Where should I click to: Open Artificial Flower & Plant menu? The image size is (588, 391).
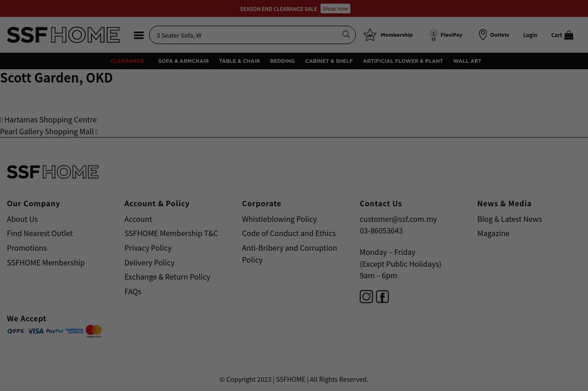point(403,61)
